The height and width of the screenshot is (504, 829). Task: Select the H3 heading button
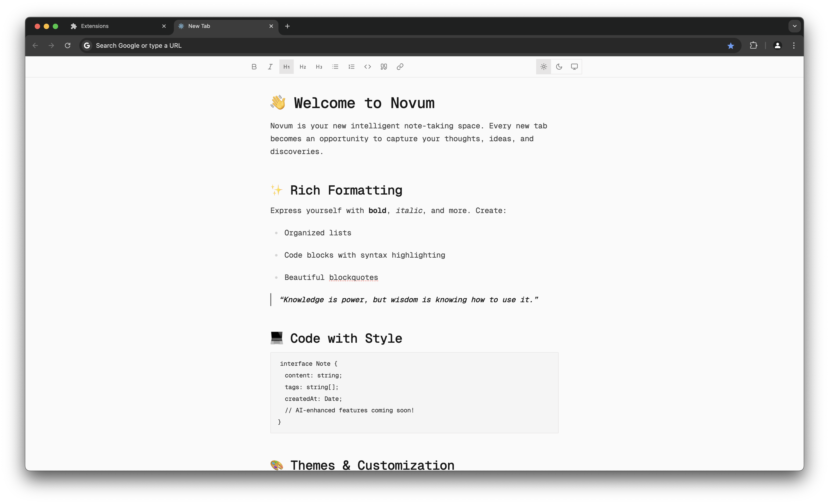319,67
